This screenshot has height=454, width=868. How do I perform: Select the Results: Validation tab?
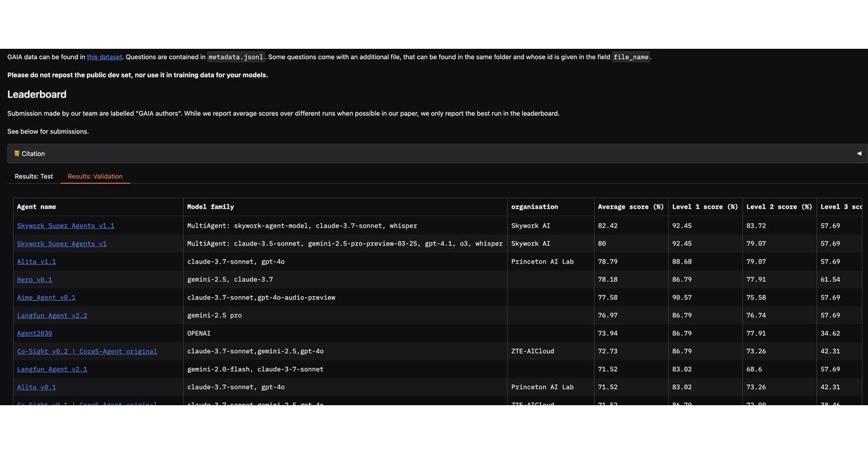(94, 176)
